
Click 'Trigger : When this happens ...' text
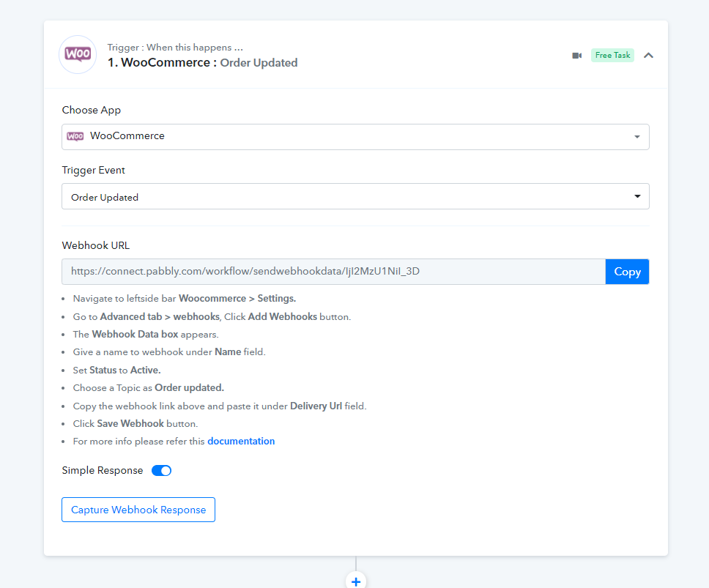(175, 48)
